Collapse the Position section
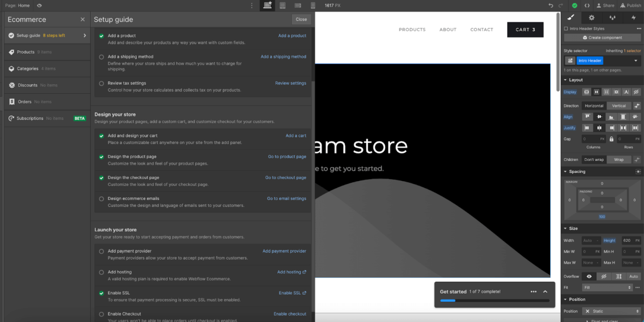This screenshot has height=322, width=644. pos(565,300)
